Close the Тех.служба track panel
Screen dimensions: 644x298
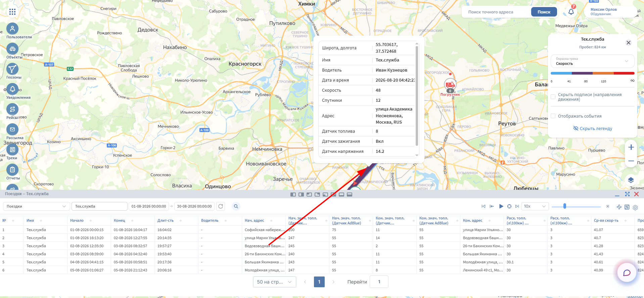point(629,43)
